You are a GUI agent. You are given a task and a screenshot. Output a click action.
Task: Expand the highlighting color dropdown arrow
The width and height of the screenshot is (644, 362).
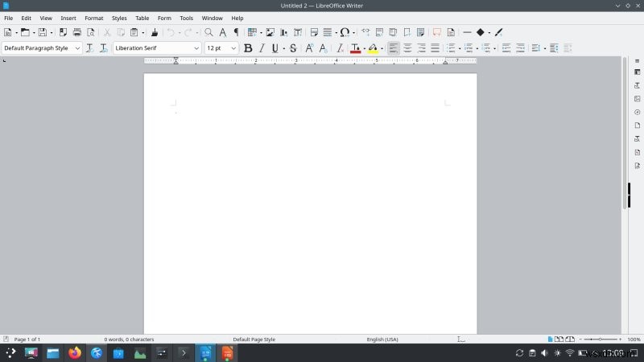coord(382,49)
